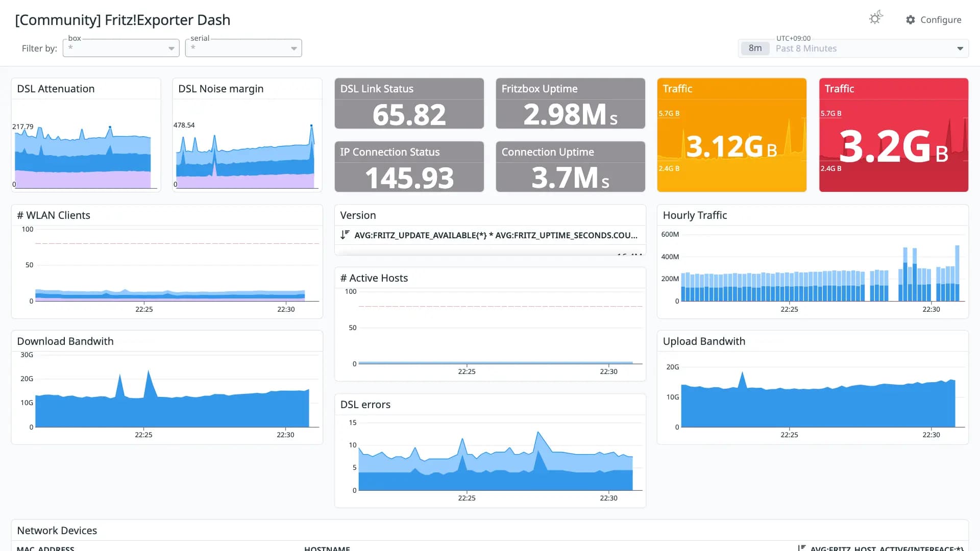Open the Configure menu label

tap(941, 20)
